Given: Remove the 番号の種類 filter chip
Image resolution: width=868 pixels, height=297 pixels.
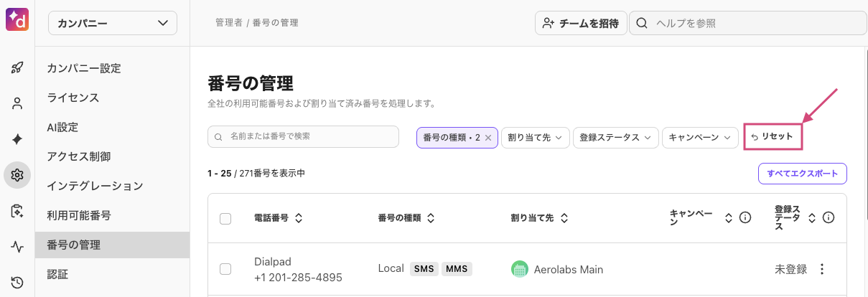Looking at the screenshot, I should 488,138.
